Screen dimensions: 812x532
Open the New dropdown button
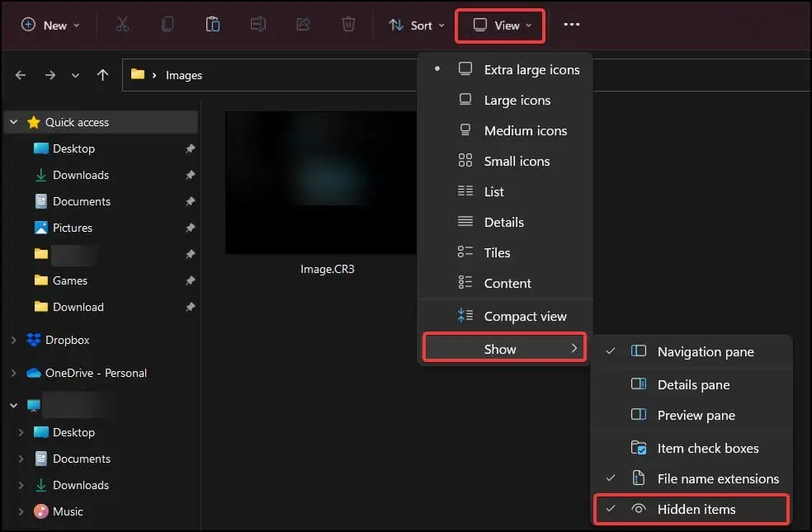pos(50,26)
